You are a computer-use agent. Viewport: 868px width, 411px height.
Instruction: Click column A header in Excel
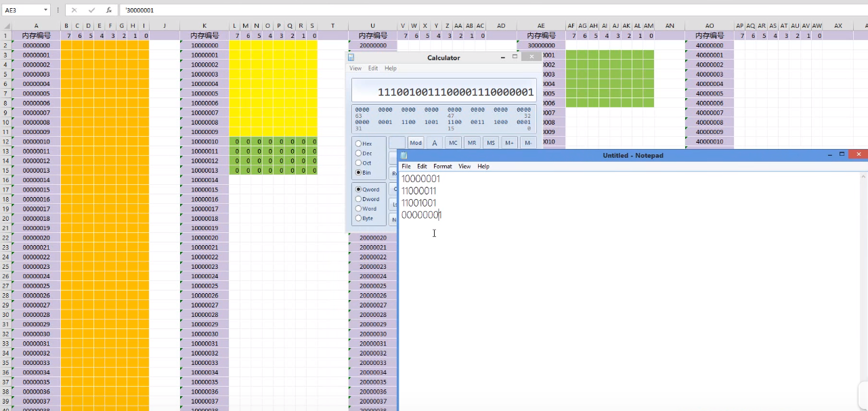[37, 26]
